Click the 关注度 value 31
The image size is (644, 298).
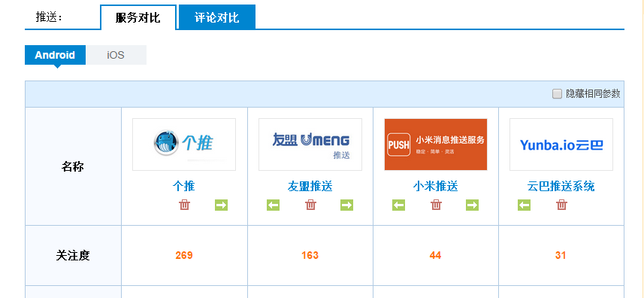click(561, 256)
